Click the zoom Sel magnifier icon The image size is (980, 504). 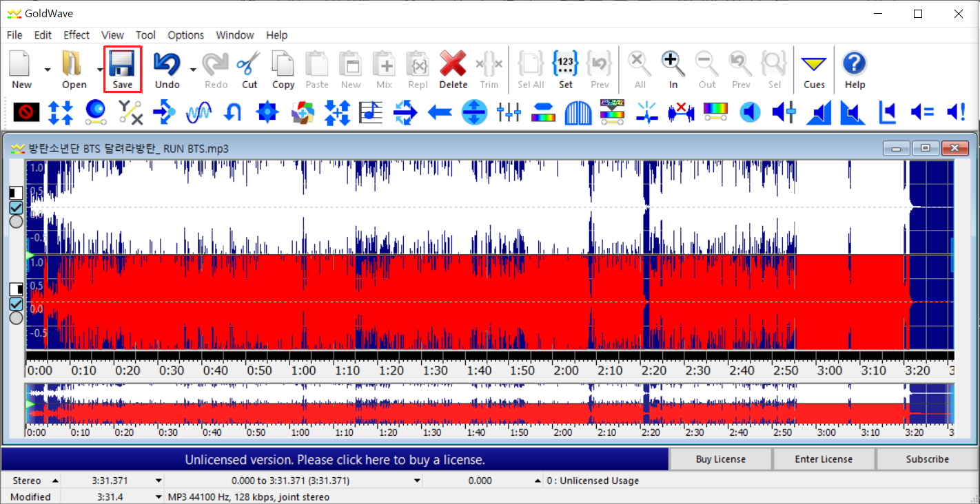pos(775,69)
